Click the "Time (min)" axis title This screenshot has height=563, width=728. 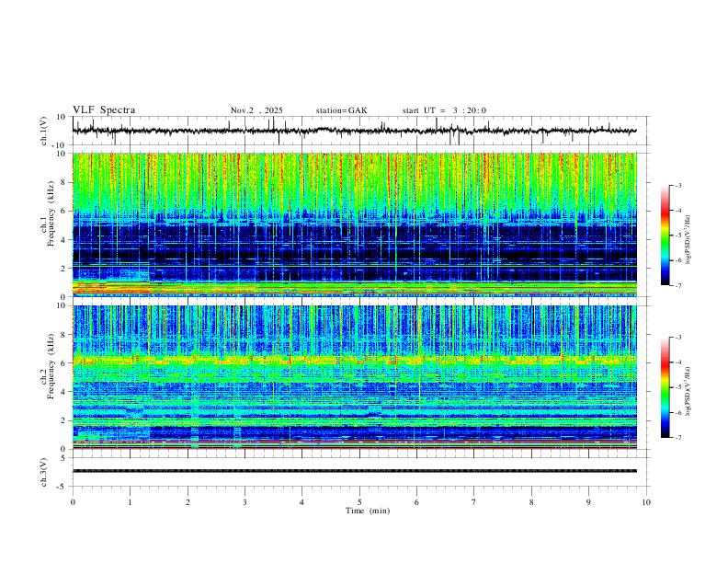pos(368,511)
